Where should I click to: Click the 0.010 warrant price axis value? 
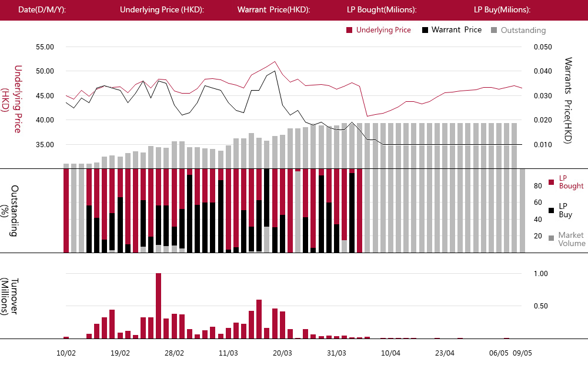pyautogui.click(x=543, y=145)
